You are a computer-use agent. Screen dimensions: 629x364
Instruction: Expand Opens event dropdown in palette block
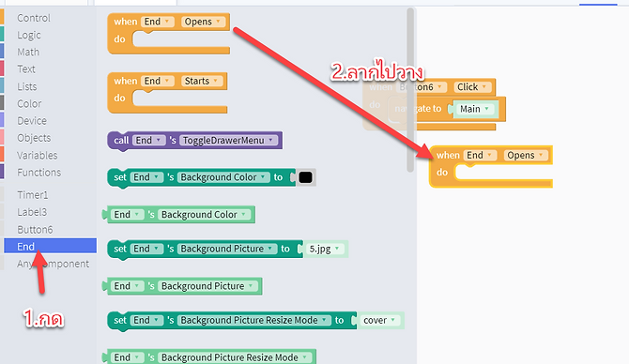click(x=203, y=22)
